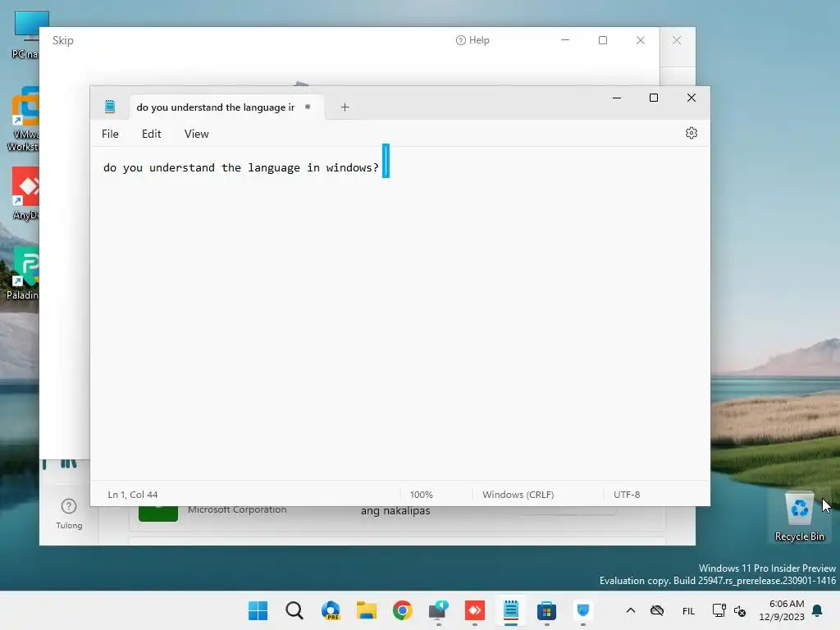Close the outer background window
The image size is (840, 630).
(x=677, y=40)
